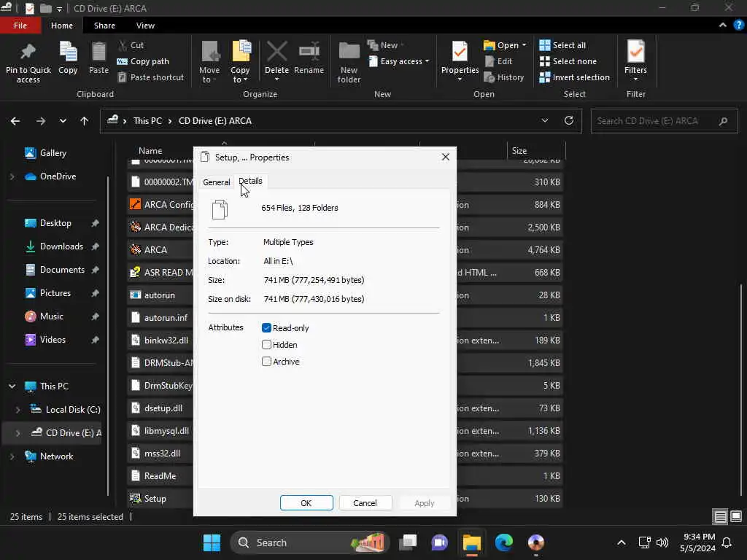Collapse the This PC tree node
The image size is (747, 560).
click(x=12, y=386)
